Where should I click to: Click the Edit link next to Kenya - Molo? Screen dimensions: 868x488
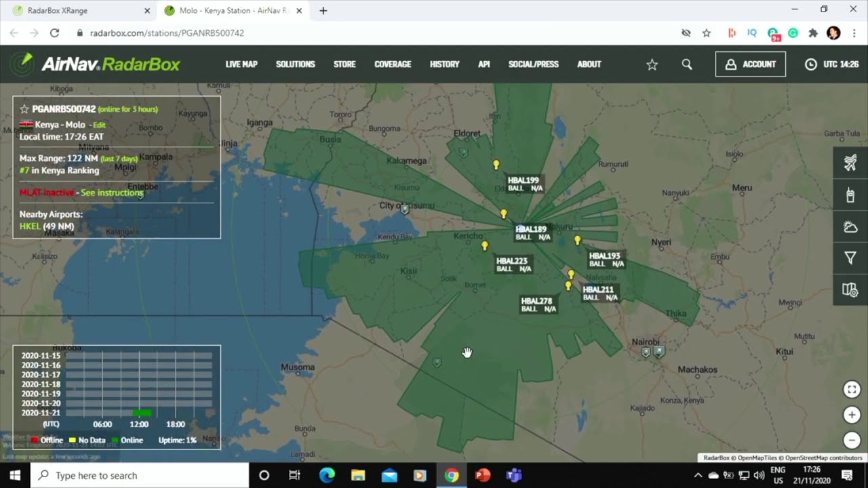point(99,125)
